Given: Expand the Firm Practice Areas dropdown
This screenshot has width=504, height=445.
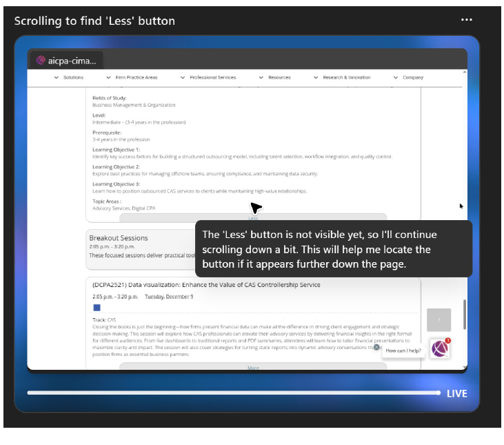Looking at the screenshot, I should pyautogui.click(x=132, y=77).
